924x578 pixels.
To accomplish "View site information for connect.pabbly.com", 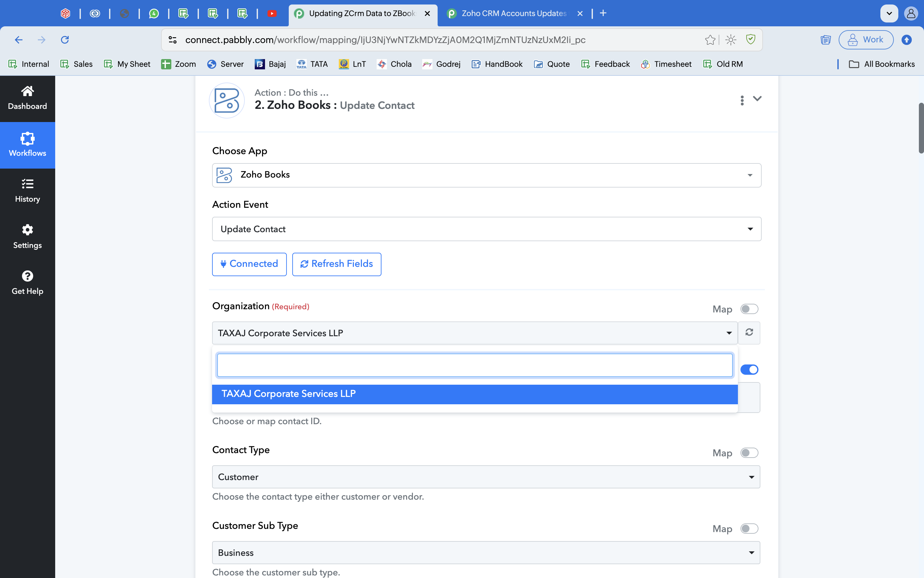I will (173, 39).
